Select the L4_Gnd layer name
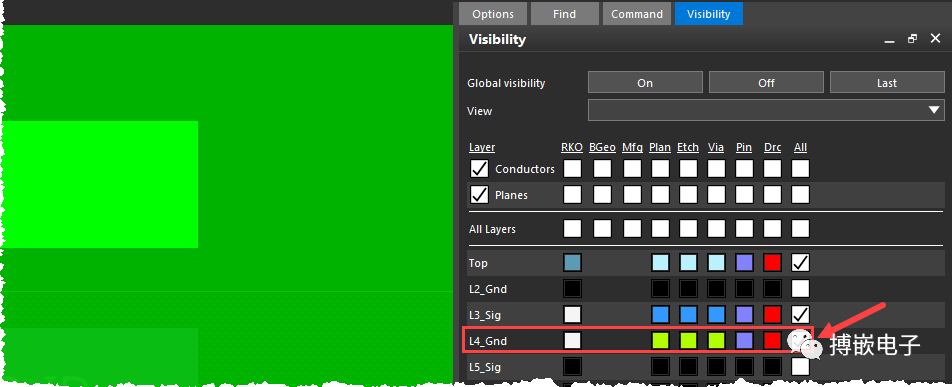952x387 pixels. [x=488, y=341]
